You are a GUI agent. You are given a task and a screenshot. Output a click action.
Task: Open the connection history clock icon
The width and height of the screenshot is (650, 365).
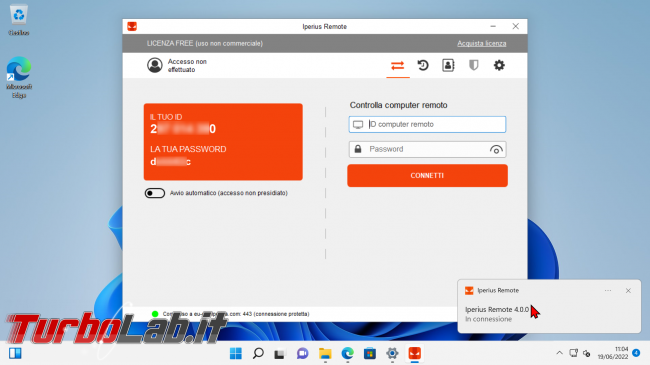pos(423,65)
